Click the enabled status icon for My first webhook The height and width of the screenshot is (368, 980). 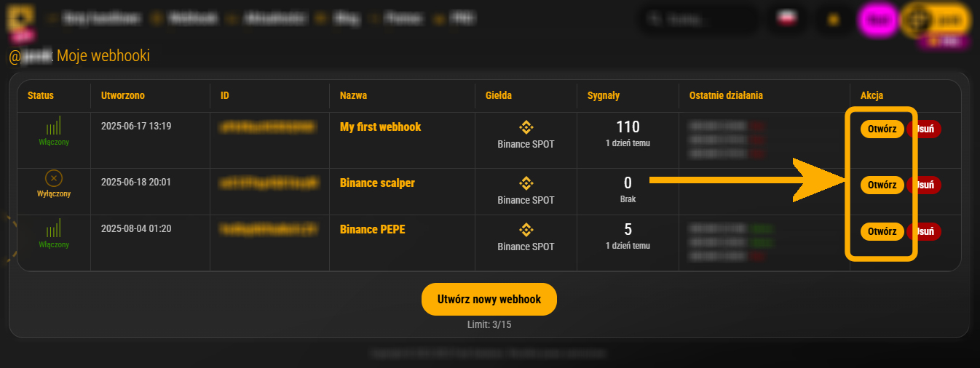click(54, 125)
